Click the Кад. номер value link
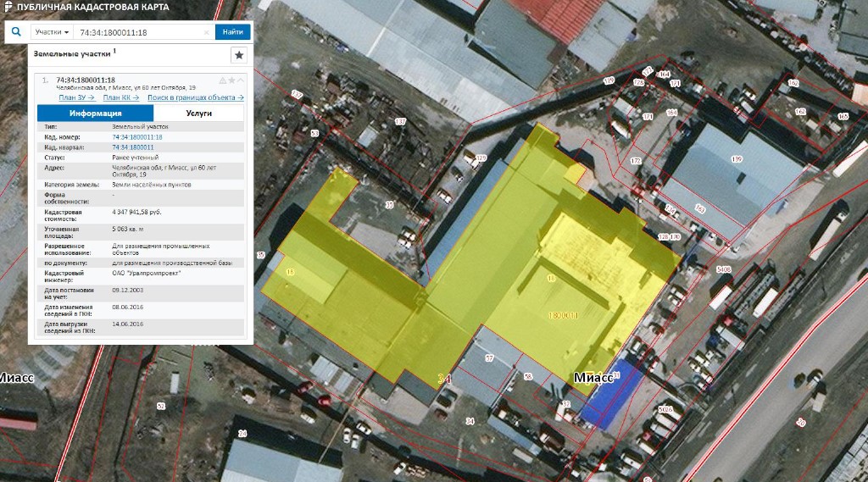Viewport: 868px width, 482px height. [136, 136]
